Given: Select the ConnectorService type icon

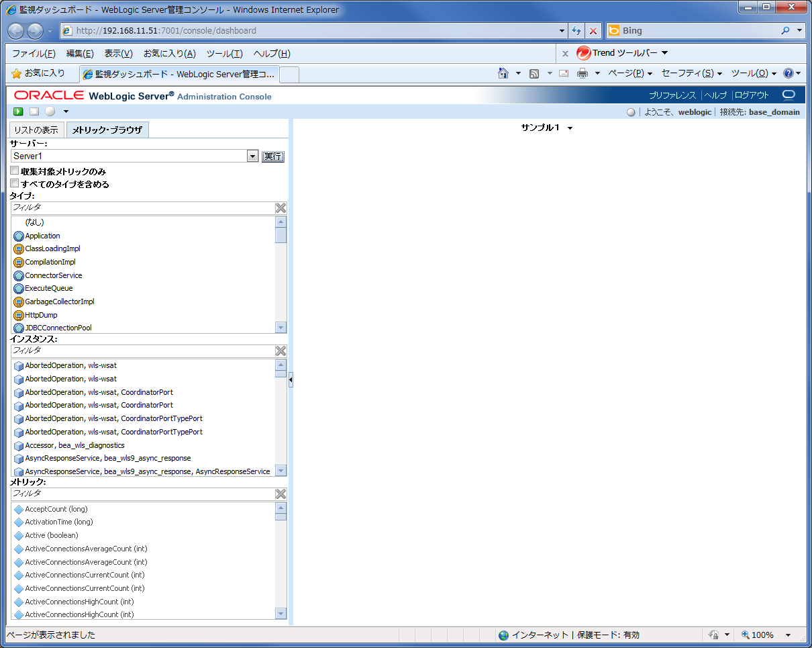Looking at the screenshot, I should point(19,276).
